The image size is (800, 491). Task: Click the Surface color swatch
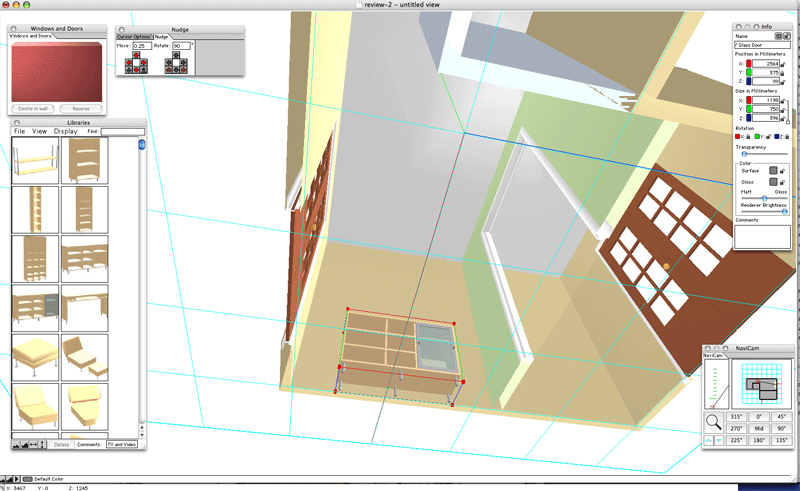coord(772,171)
